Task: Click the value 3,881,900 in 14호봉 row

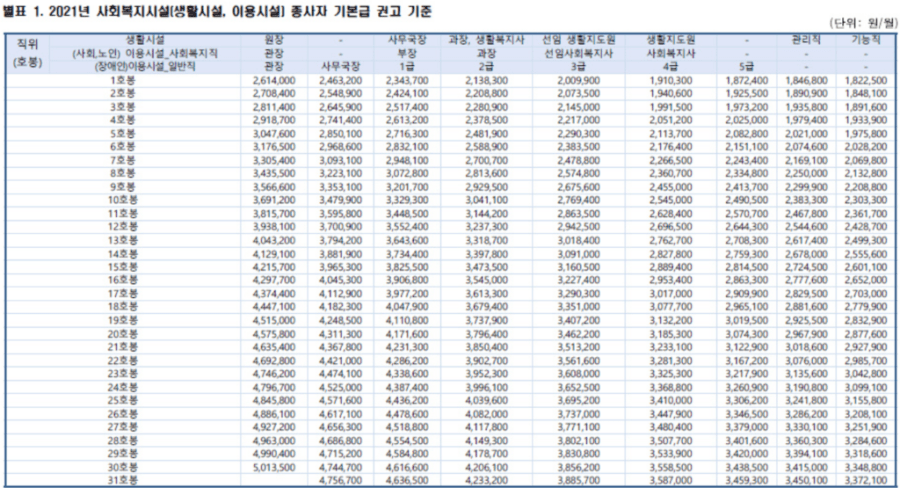Action: [x=340, y=254]
